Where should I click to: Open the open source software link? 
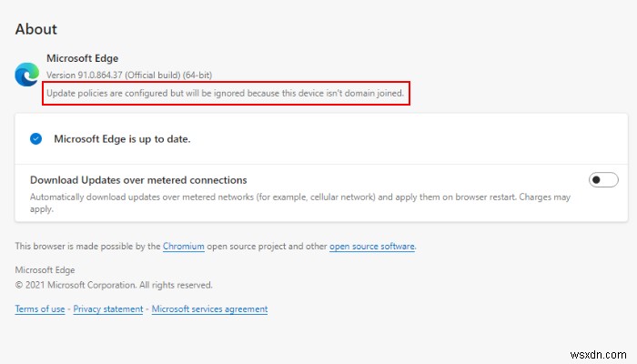click(371, 246)
